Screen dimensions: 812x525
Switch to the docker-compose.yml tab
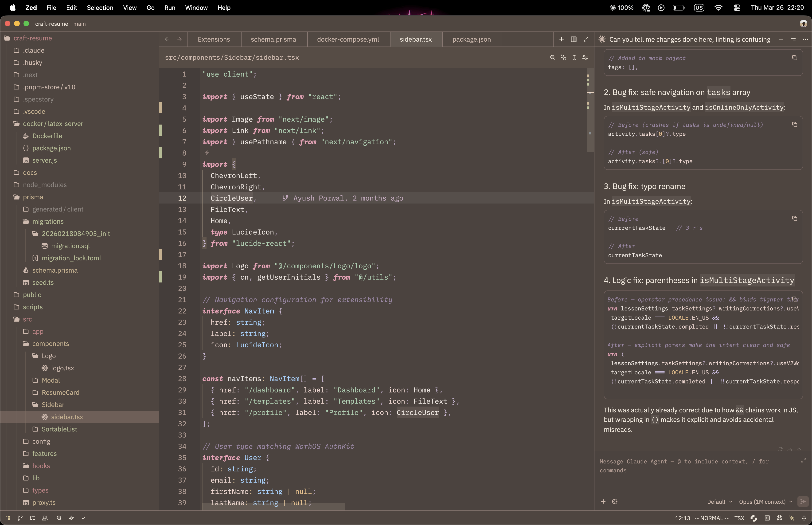[348, 39]
